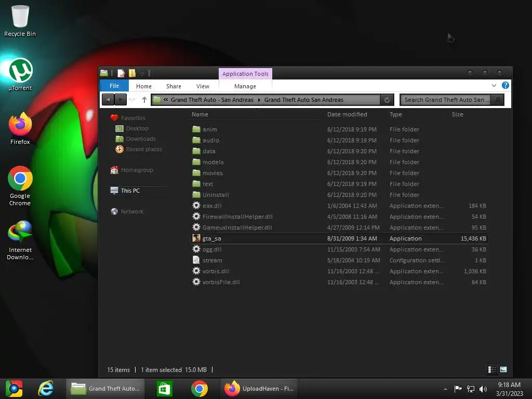Screen dimensions: 532x399
Task: Open the Home ribbon tab
Action: tap(144, 86)
